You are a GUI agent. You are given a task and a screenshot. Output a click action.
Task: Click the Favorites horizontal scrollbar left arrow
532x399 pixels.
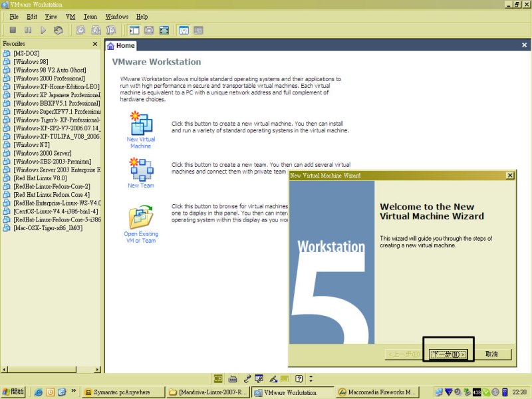(x=4, y=370)
